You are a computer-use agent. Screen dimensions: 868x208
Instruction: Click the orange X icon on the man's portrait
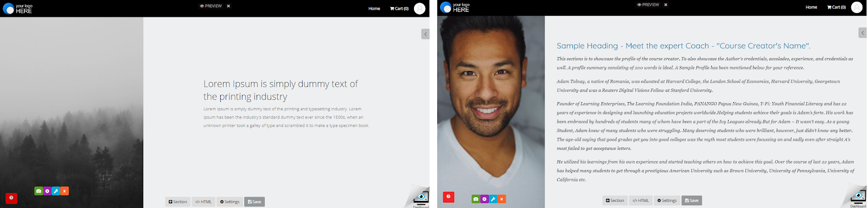[x=502, y=199]
